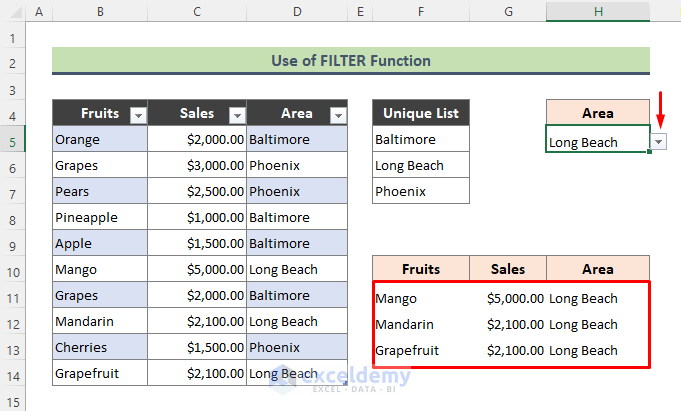Select the $5,000.00 cell in source table
The image size is (681, 411).
197,270
